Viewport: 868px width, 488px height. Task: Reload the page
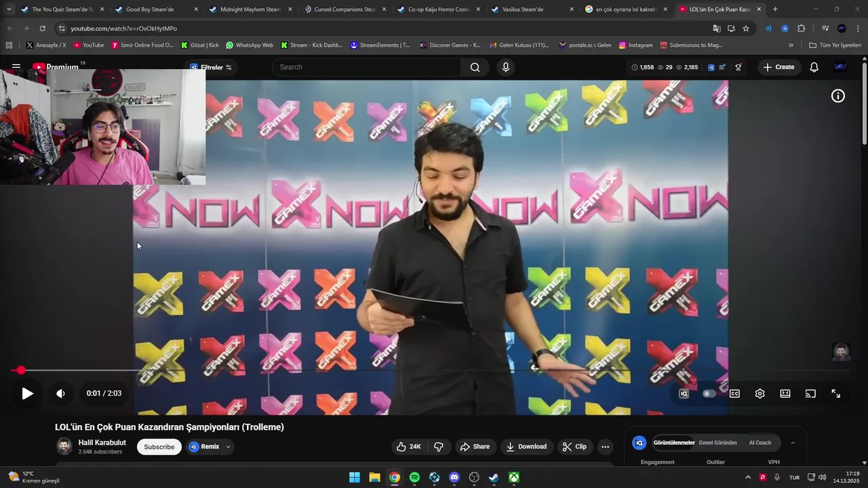pos(42,28)
